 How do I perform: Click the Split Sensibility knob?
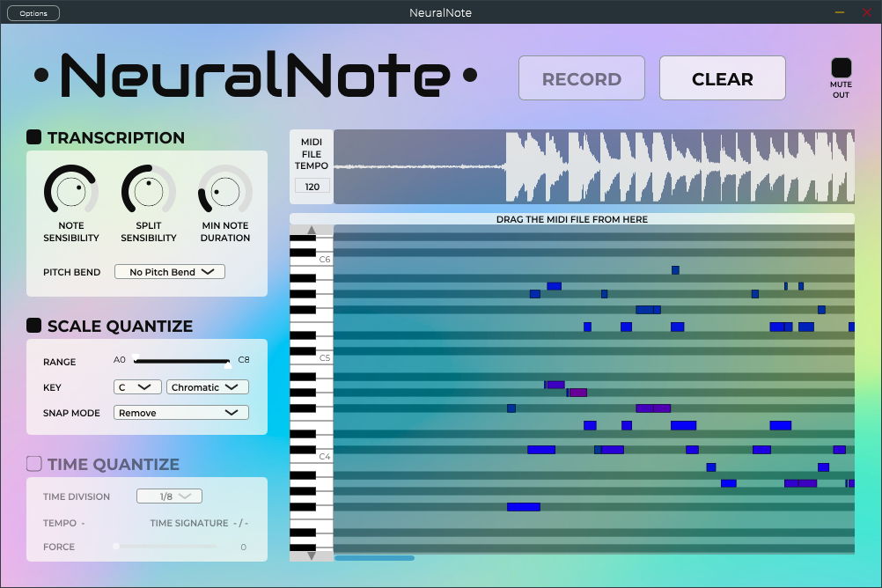pos(148,191)
